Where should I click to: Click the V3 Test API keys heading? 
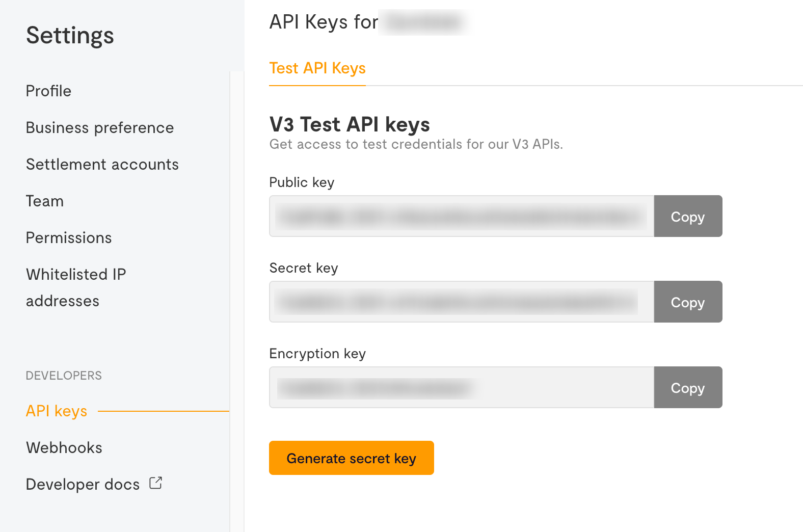coord(350,125)
